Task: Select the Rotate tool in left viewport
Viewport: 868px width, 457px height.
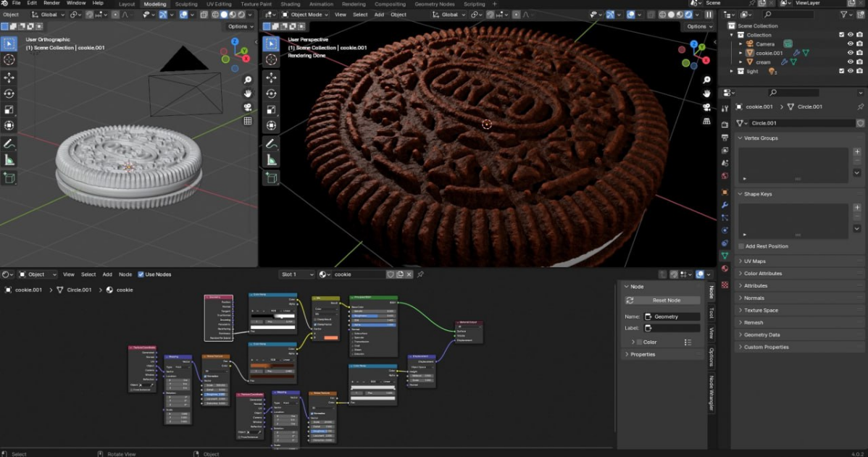Action: coord(9,93)
